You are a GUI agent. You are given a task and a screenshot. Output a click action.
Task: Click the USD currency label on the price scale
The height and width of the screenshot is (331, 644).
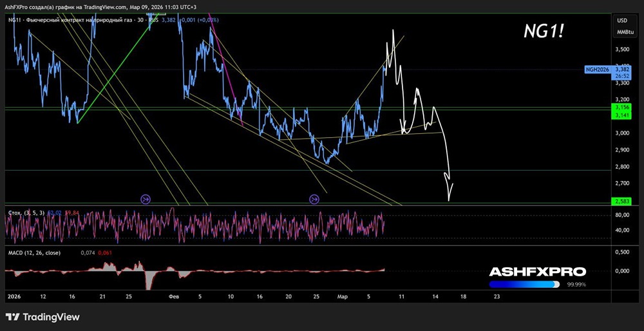coord(621,20)
